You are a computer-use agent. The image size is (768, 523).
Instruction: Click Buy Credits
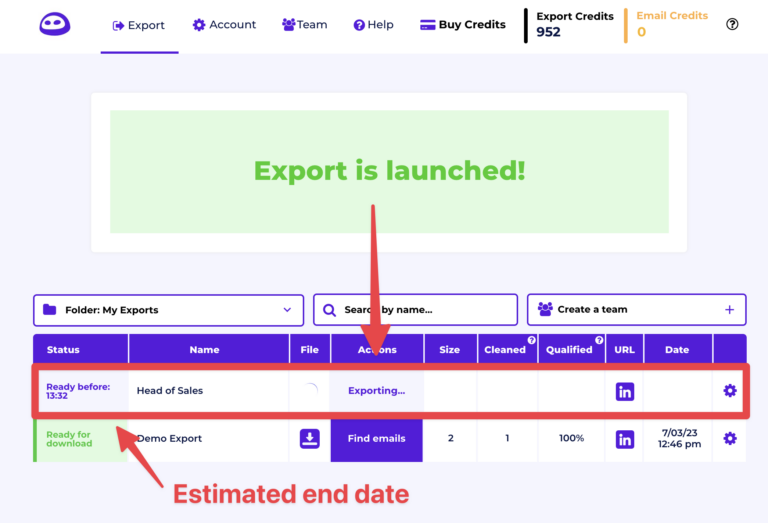463,25
